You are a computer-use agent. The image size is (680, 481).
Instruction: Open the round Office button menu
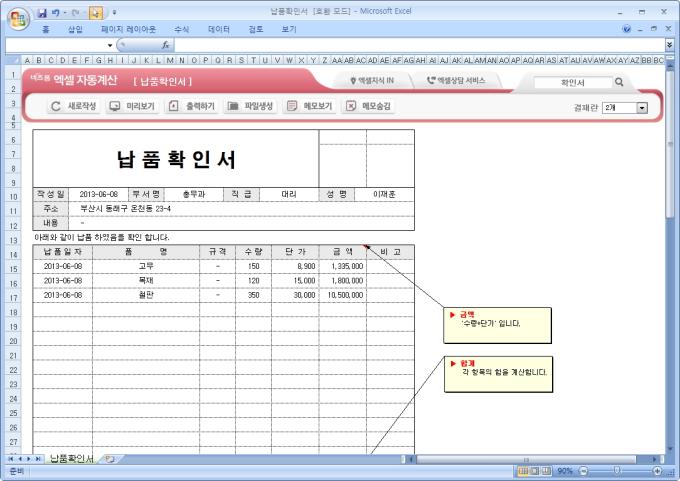point(18,19)
